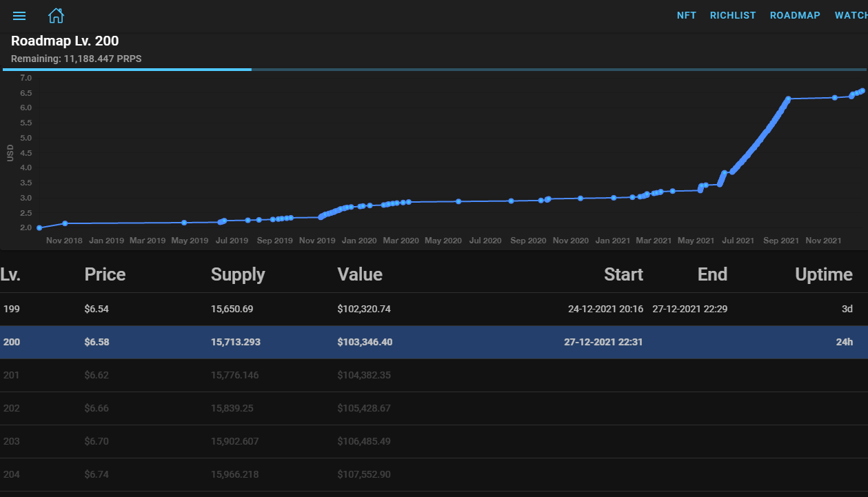
Task: Open the hamburger menu icon
Action: point(19,15)
